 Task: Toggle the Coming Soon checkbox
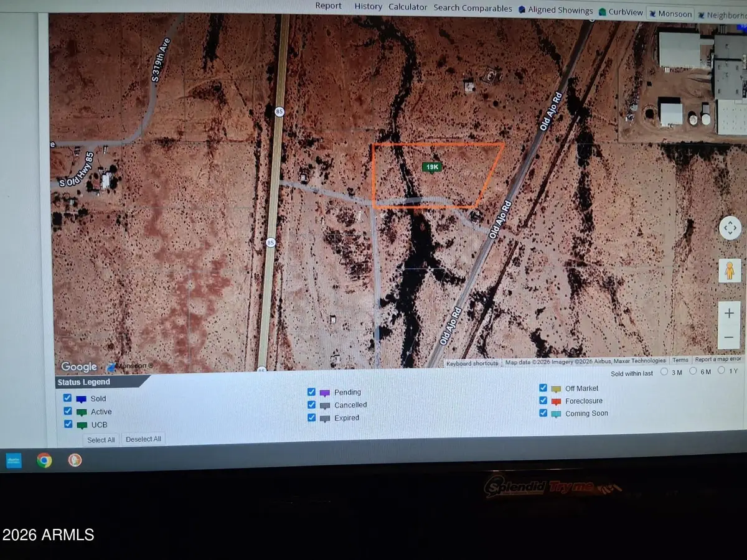pos(543,413)
